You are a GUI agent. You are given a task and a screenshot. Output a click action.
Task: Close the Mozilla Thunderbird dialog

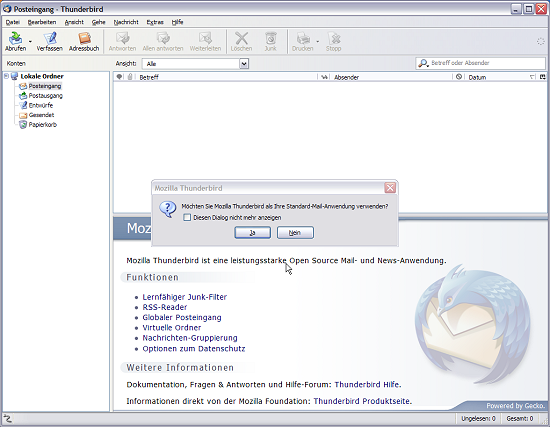point(390,188)
